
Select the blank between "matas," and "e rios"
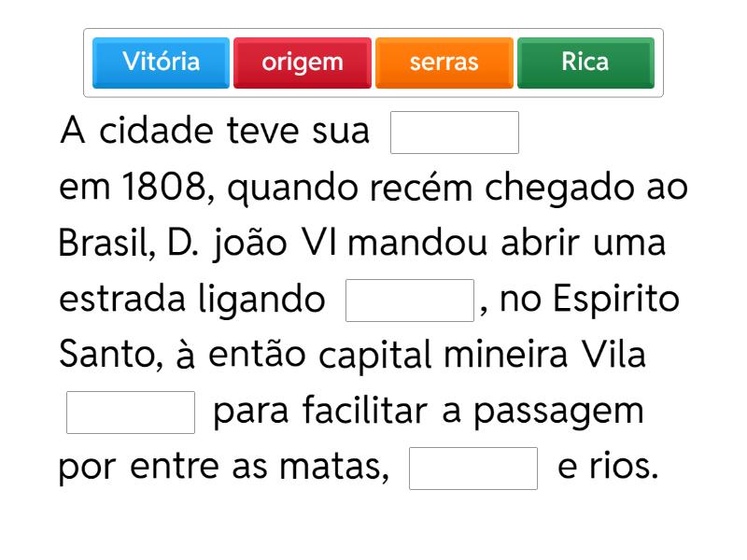(473, 469)
